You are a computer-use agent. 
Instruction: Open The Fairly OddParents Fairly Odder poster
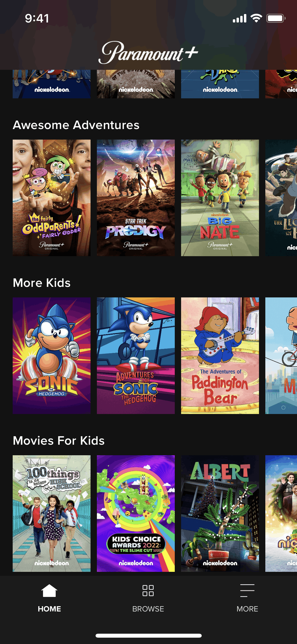[51, 198]
